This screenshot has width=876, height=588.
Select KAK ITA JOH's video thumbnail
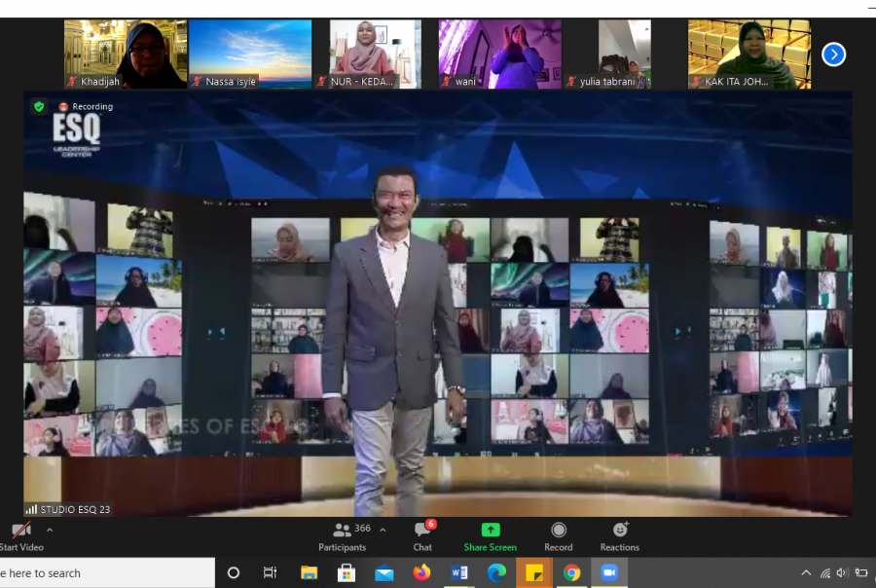coord(749,55)
